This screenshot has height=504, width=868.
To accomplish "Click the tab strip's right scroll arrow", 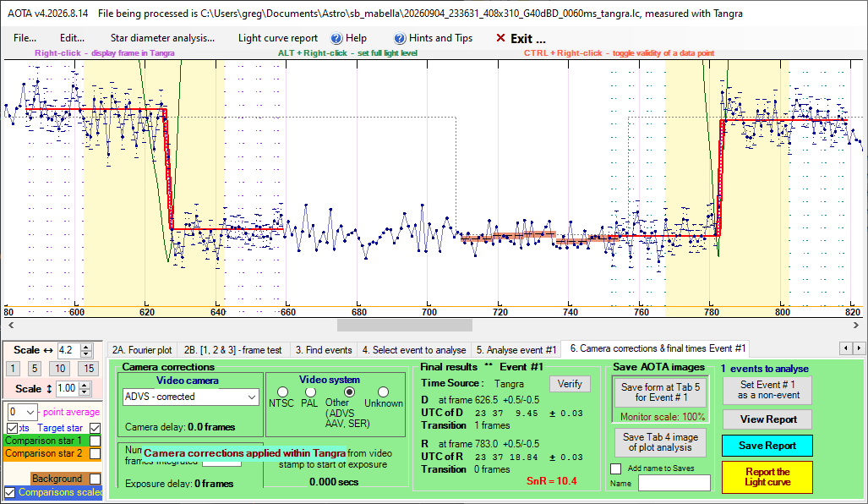I will (x=859, y=348).
